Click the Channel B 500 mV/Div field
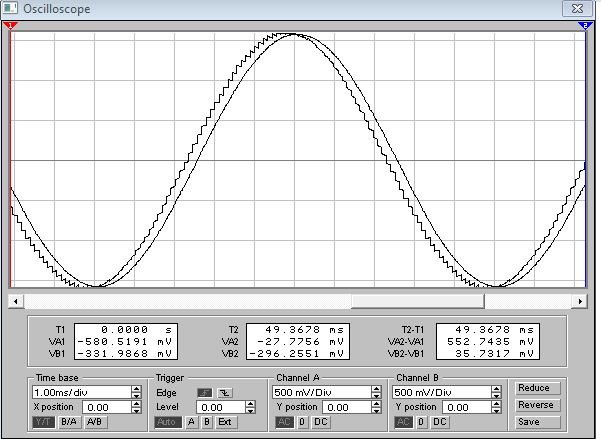The width and height of the screenshot is (601, 439). tap(442, 392)
